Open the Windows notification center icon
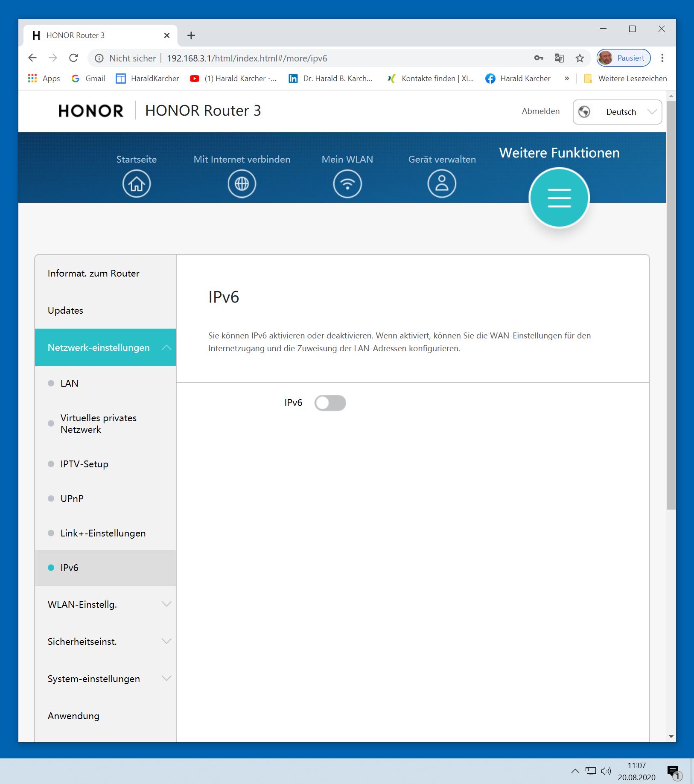Viewport: 694px width, 784px height. [674, 772]
